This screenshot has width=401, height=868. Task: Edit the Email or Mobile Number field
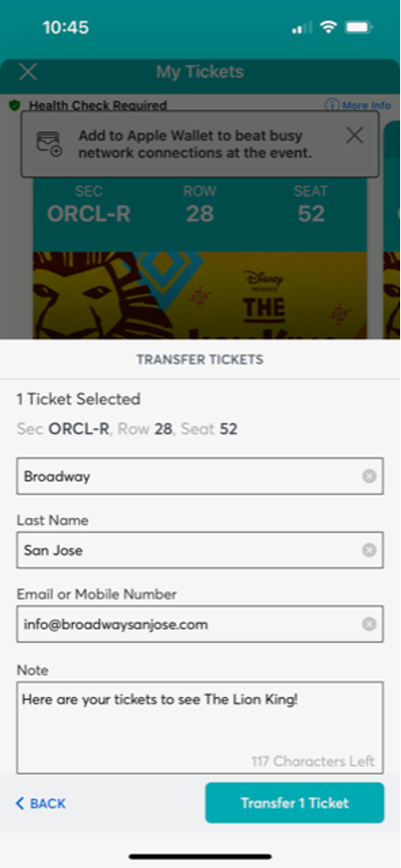coord(200,624)
